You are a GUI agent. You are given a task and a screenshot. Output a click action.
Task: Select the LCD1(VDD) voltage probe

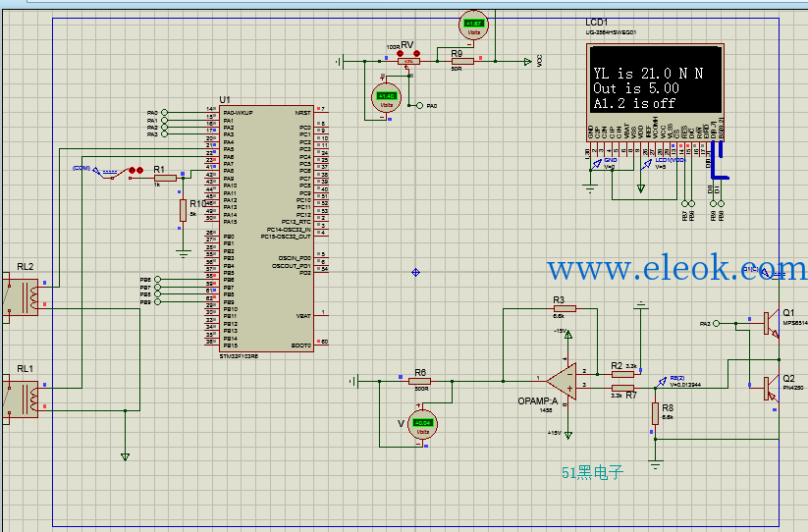(x=647, y=164)
